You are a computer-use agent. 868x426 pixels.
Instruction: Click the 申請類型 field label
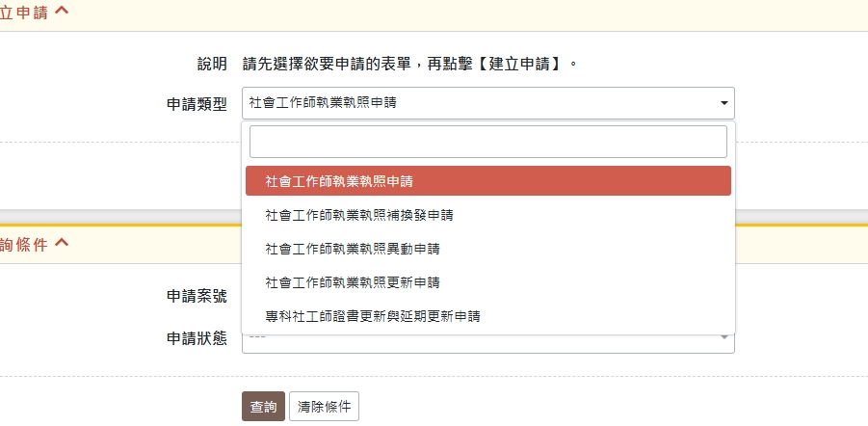click(x=197, y=104)
